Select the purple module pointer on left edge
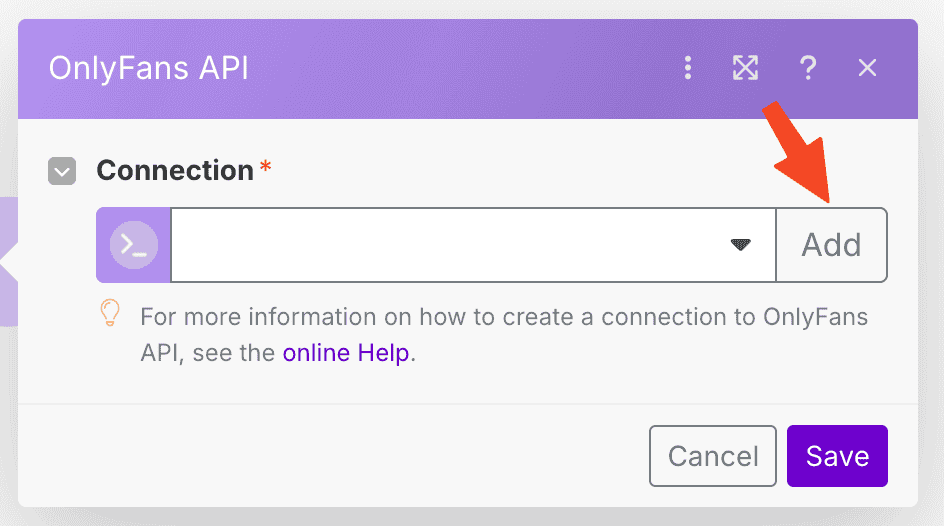944x526 pixels. tap(9, 262)
